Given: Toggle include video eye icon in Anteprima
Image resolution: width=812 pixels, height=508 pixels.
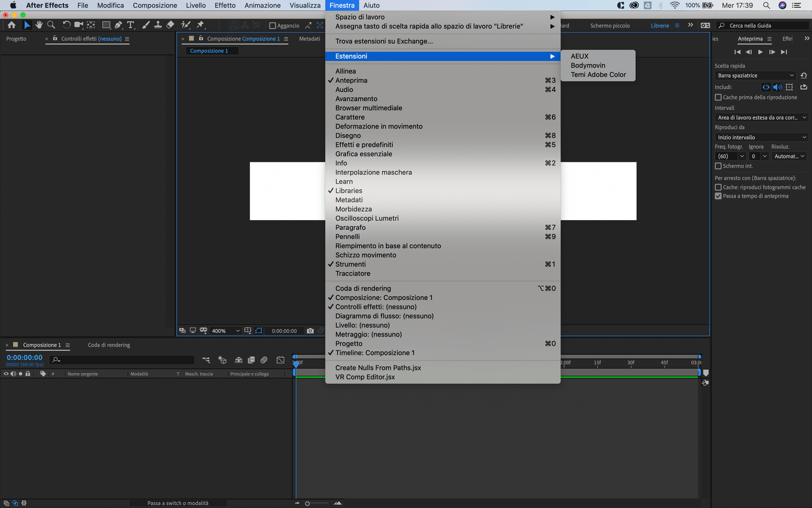Looking at the screenshot, I should 766,87.
